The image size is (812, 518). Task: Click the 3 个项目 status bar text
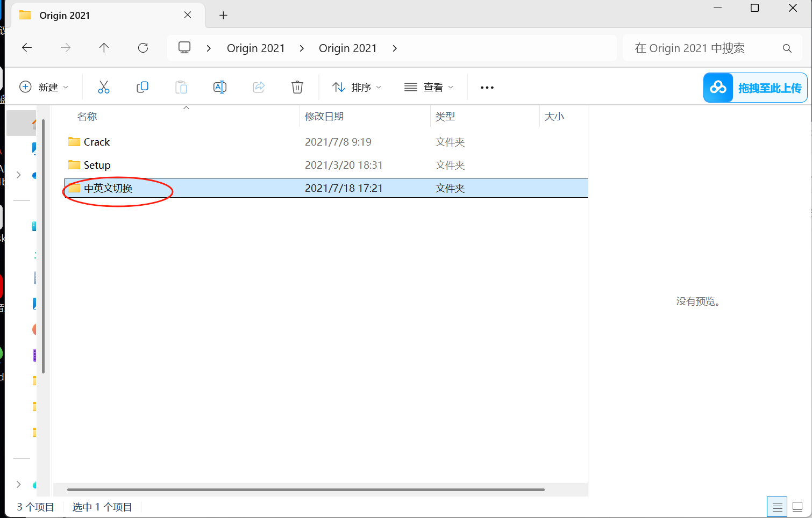click(35, 507)
